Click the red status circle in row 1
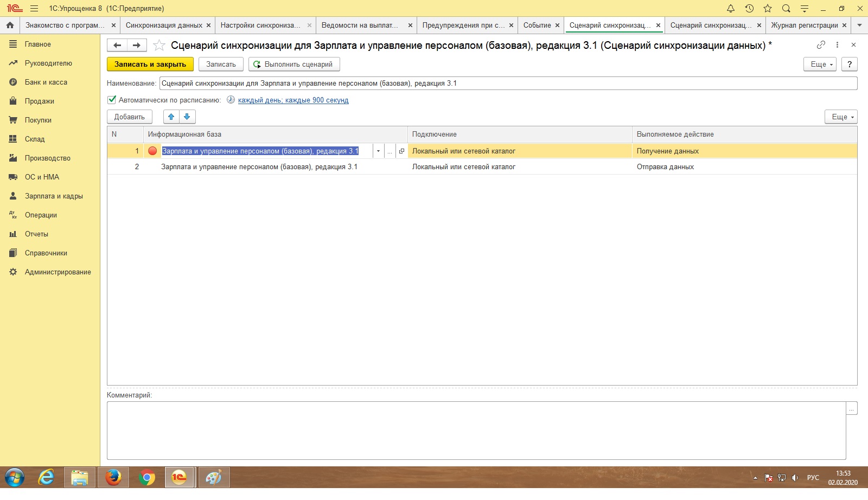The image size is (868, 500). click(152, 151)
